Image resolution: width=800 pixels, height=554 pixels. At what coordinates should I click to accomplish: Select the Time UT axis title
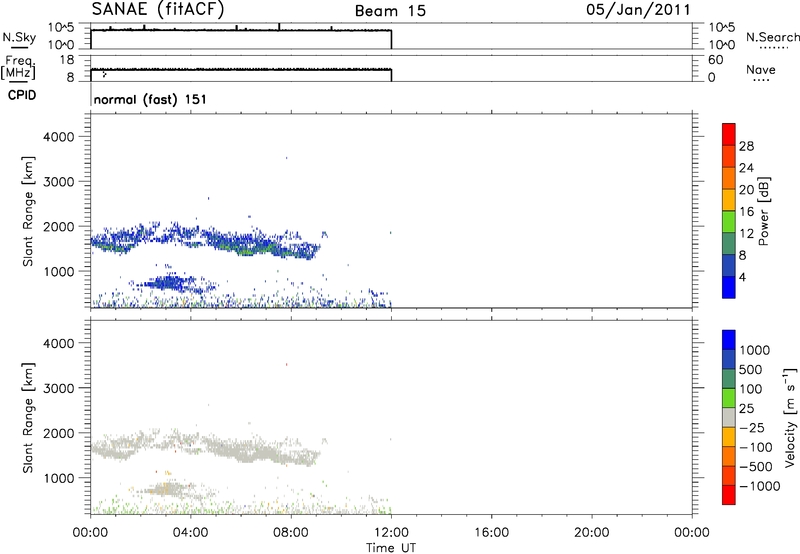[x=391, y=548]
